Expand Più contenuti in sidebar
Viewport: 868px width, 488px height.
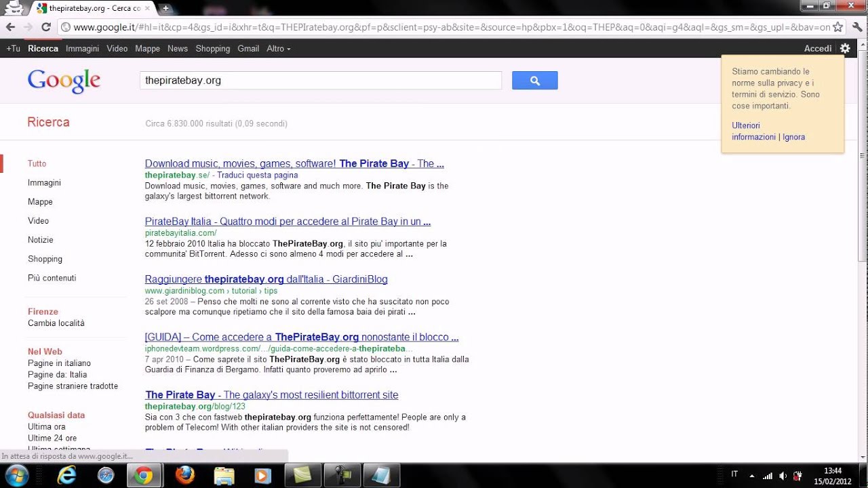[x=52, y=278]
